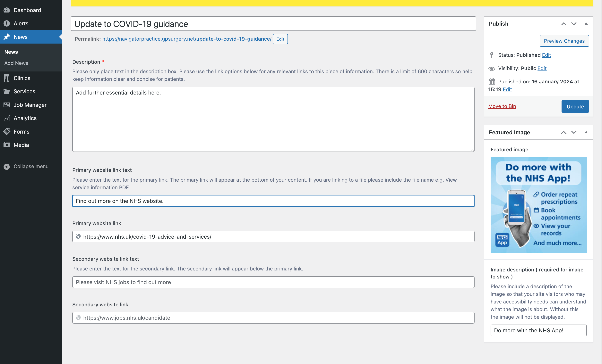Open Dashboard menu item

click(x=31, y=10)
